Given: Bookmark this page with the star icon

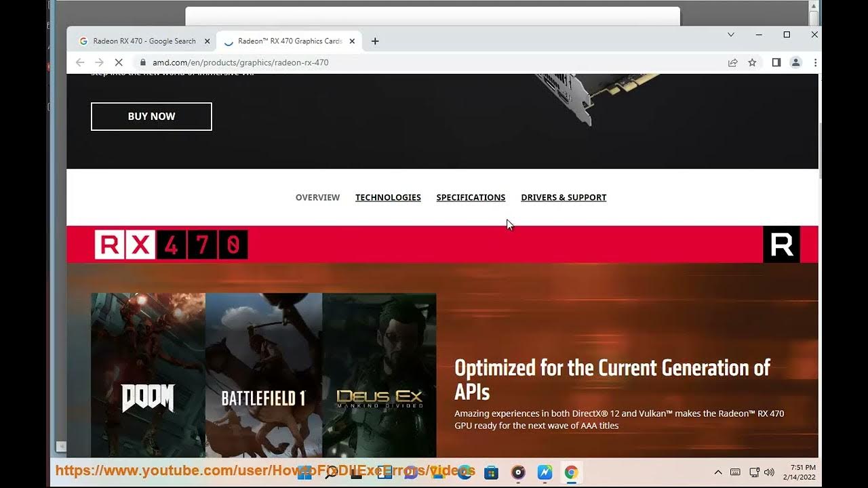Looking at the screenshot, I should click(752, 62).
